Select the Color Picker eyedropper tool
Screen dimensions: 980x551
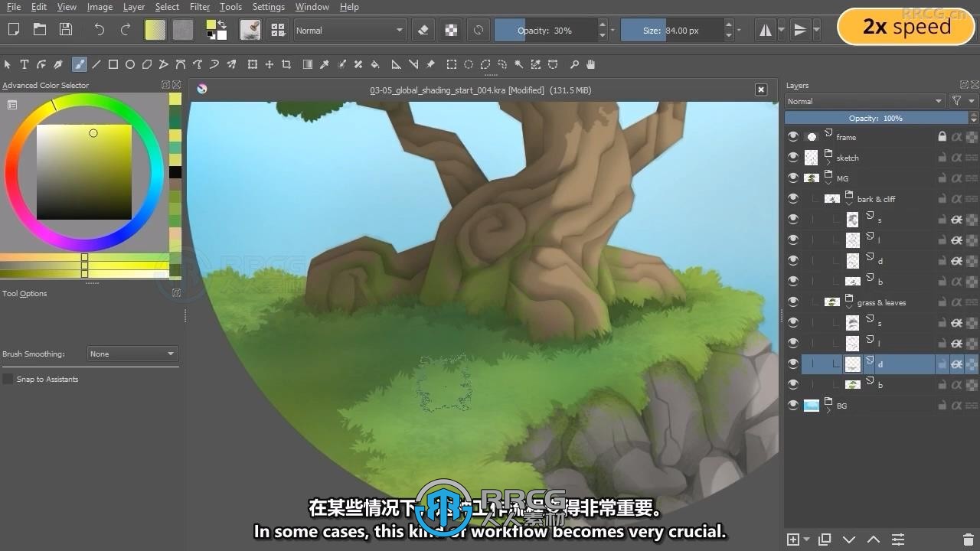(x=325, y=64)
